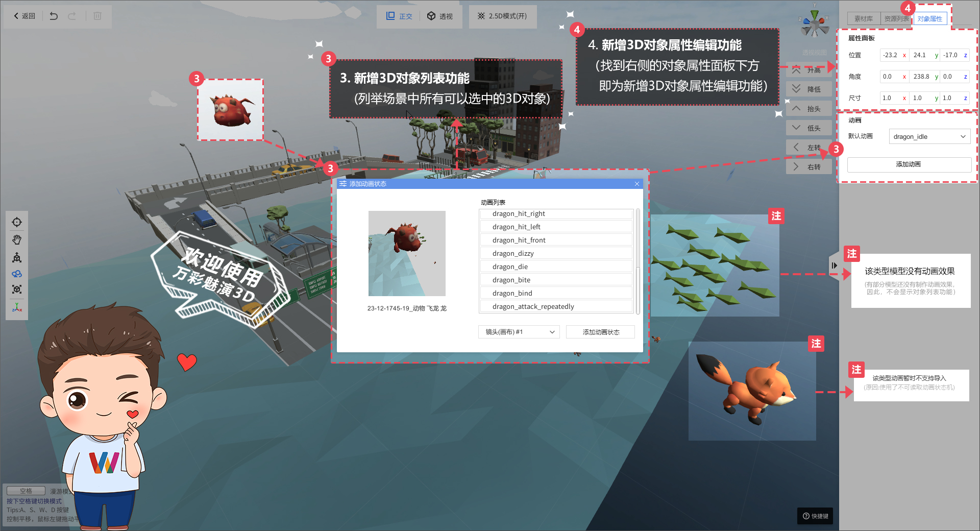Image resolution: width=980 pixels, height=531 pixels.
Task: Select dragon_hit_front in animation list
Action: point(556,240)
